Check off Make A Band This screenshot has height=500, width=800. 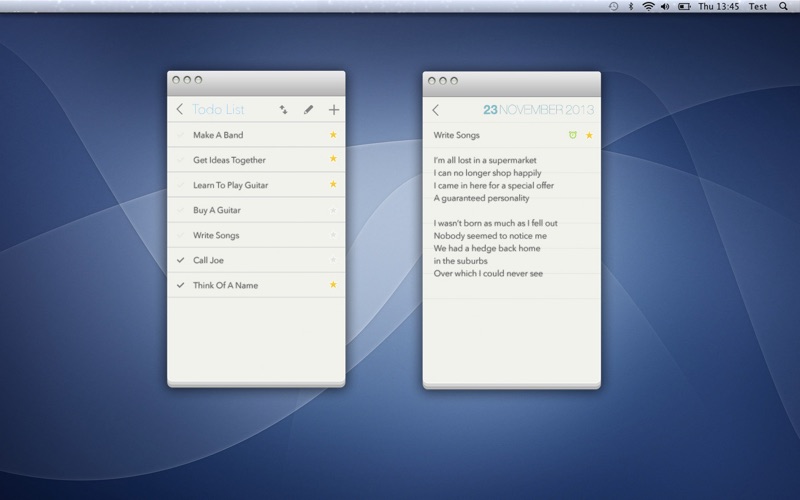click(180, 135)
